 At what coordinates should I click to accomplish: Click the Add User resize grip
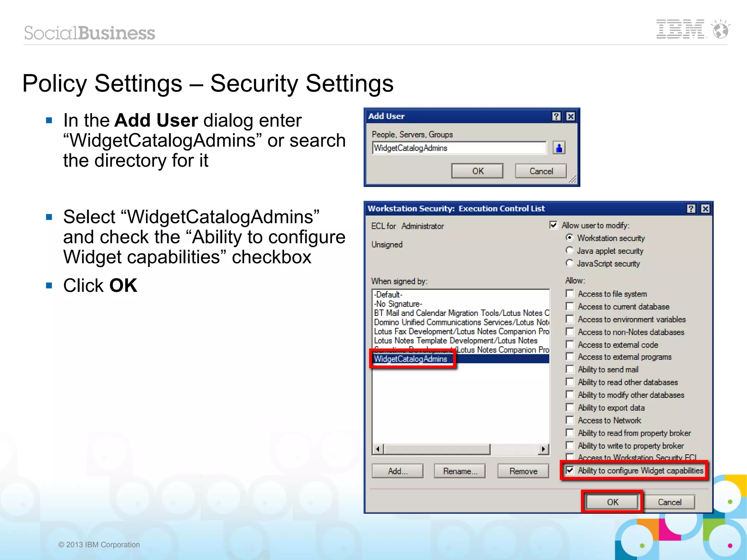(x=573, y=179)
